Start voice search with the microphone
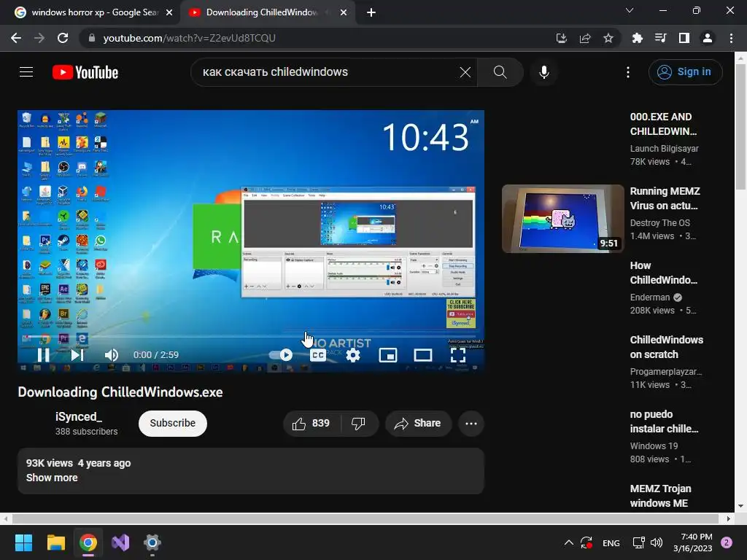Image resolution: width=747 pixels, height=560 pixels. pyautogui.click(x=543, y=72)
